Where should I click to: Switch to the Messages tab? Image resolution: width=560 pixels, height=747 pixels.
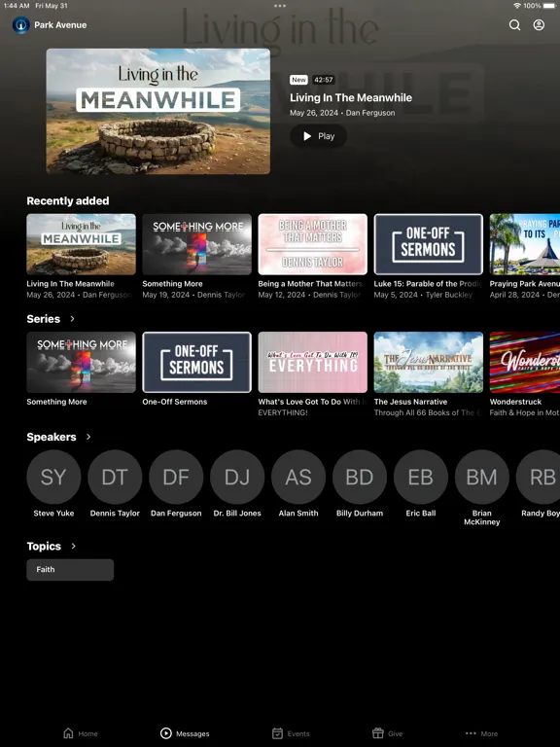185,733
